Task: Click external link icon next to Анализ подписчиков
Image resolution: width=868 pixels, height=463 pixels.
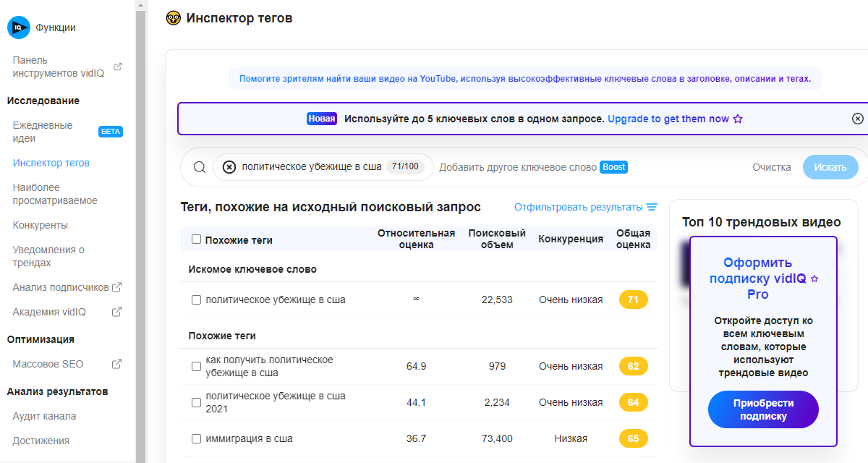Action: click(x=116, y=287)
